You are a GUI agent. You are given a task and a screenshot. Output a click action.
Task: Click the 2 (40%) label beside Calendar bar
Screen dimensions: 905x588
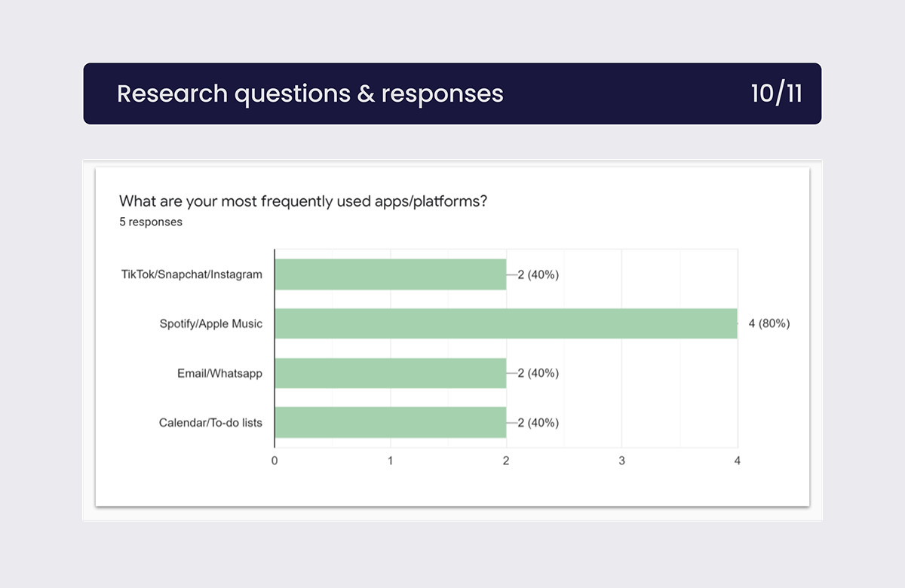(538, 423)
